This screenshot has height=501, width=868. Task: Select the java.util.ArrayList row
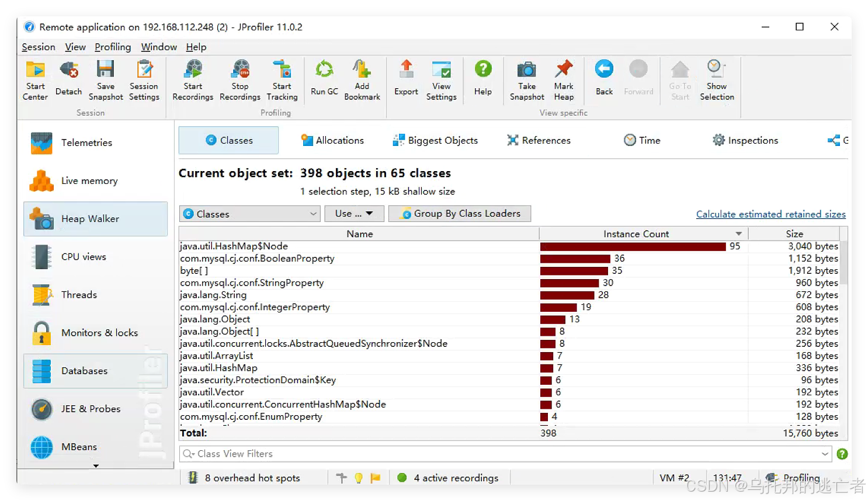click(x=509, y=356)
